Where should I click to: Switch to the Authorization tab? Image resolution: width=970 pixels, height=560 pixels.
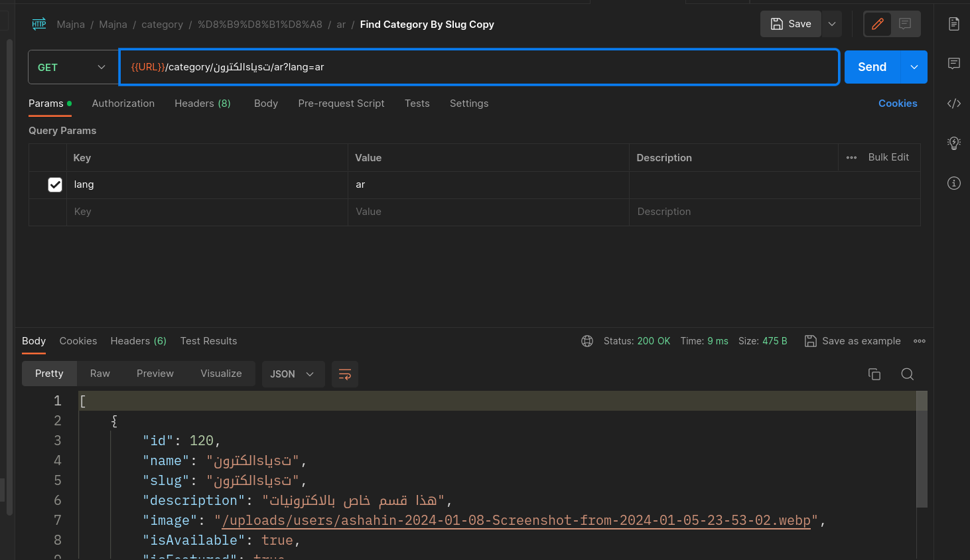pyautogui.click(x=123, y=104)
